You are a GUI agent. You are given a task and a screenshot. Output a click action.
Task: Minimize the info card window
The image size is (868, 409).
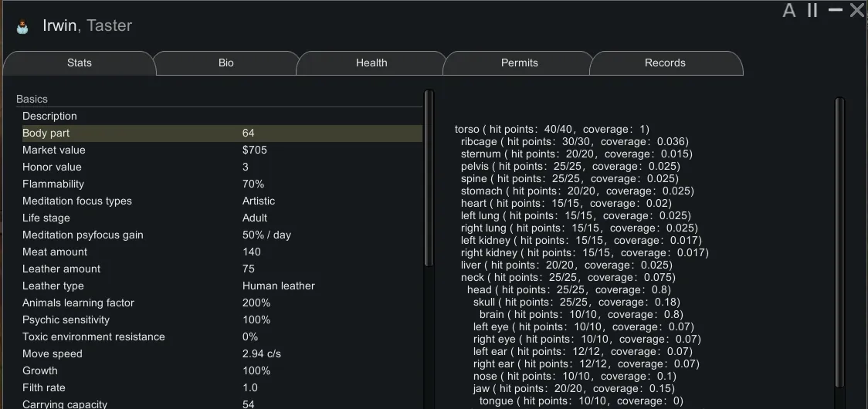(x=835, y=10)
